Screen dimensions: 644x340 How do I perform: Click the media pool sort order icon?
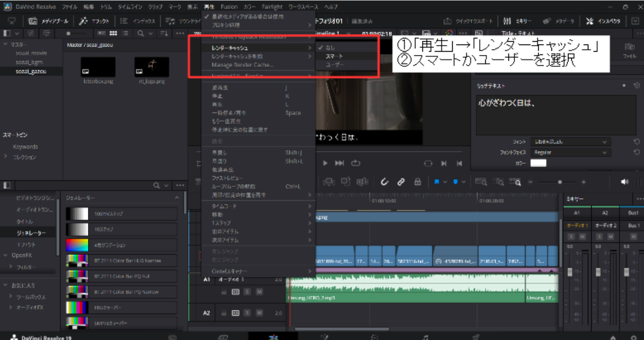164,33
